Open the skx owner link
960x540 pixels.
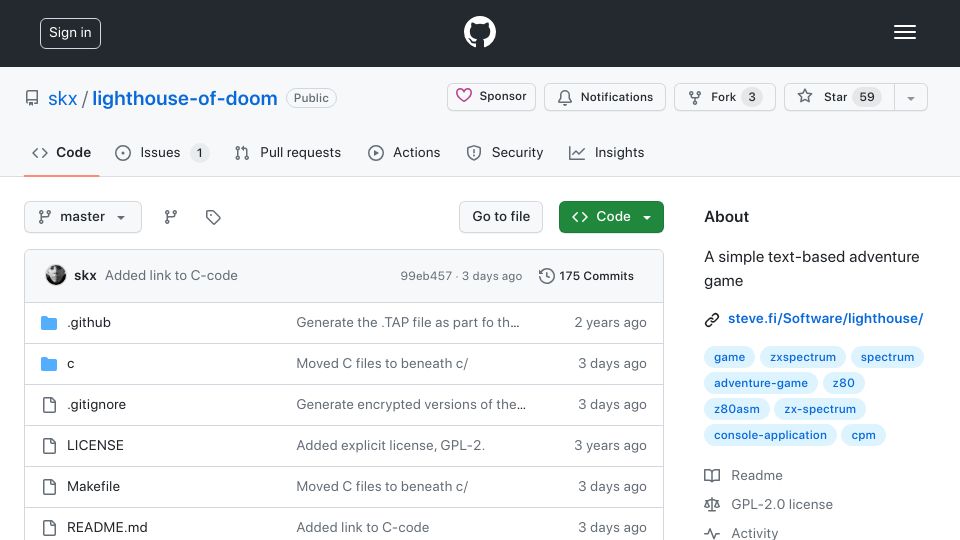(x=62, y=98)
